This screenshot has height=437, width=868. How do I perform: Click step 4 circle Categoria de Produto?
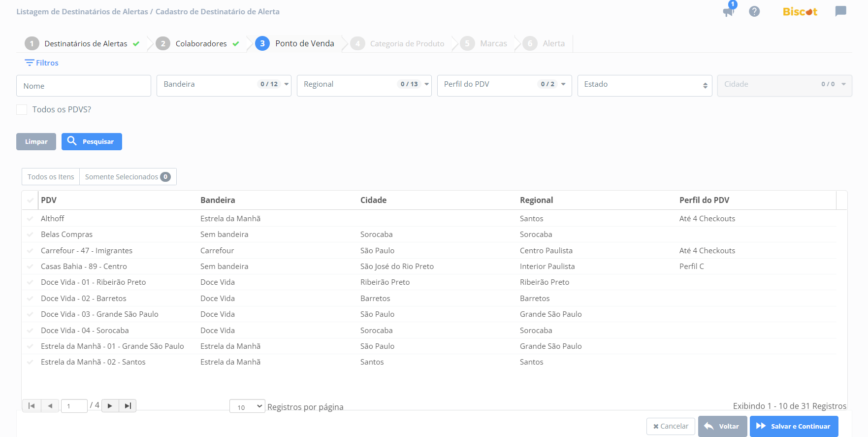point(357,43)
